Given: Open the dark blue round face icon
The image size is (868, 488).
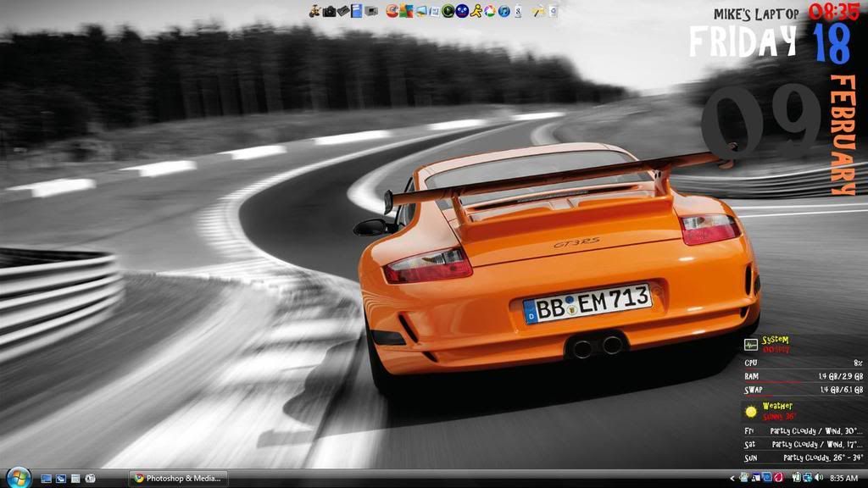Looking at the screenshot, I should (462, 11).
